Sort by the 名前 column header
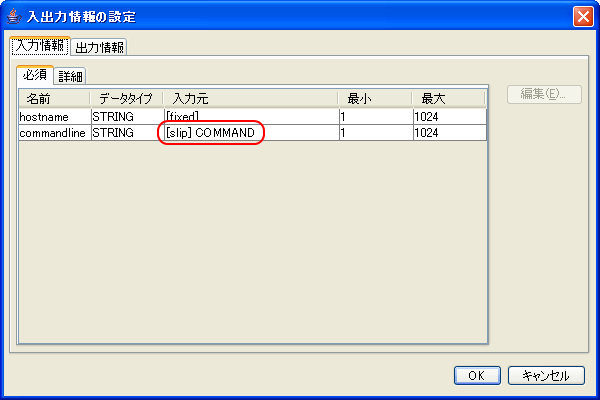600x400 pixels. pos(55,99)
